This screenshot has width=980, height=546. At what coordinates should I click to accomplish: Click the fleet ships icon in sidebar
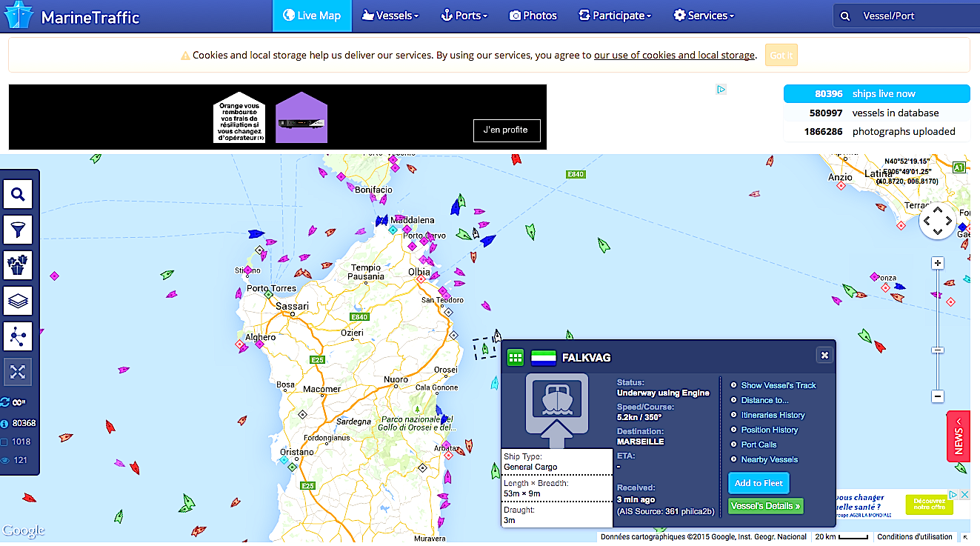[x=18, y=265]
